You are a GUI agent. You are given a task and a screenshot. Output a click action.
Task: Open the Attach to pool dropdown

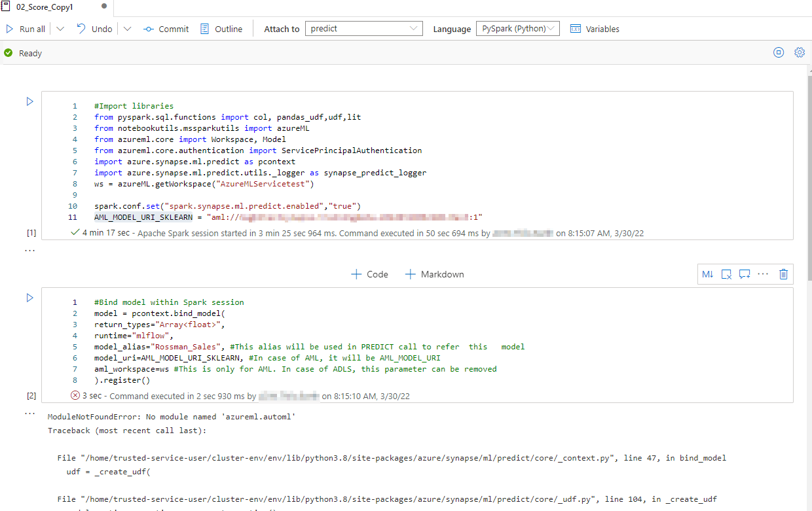tap(364, 29)
